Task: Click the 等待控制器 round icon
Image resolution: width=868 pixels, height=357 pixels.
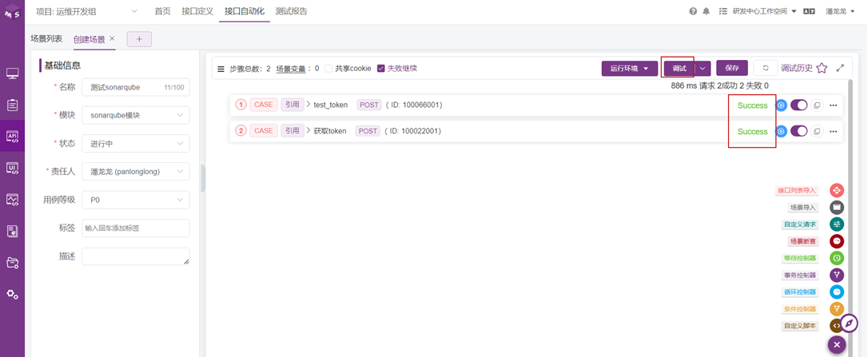Action: [x=837, y=258]
